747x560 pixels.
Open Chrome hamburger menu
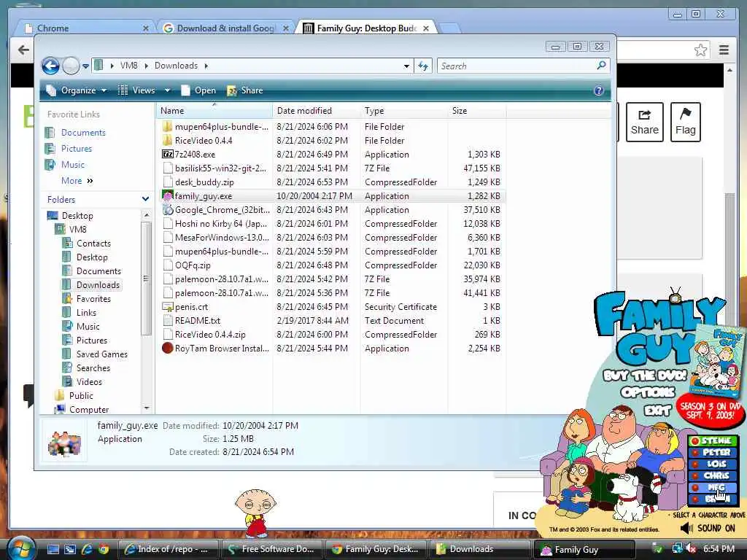point(724,50)
